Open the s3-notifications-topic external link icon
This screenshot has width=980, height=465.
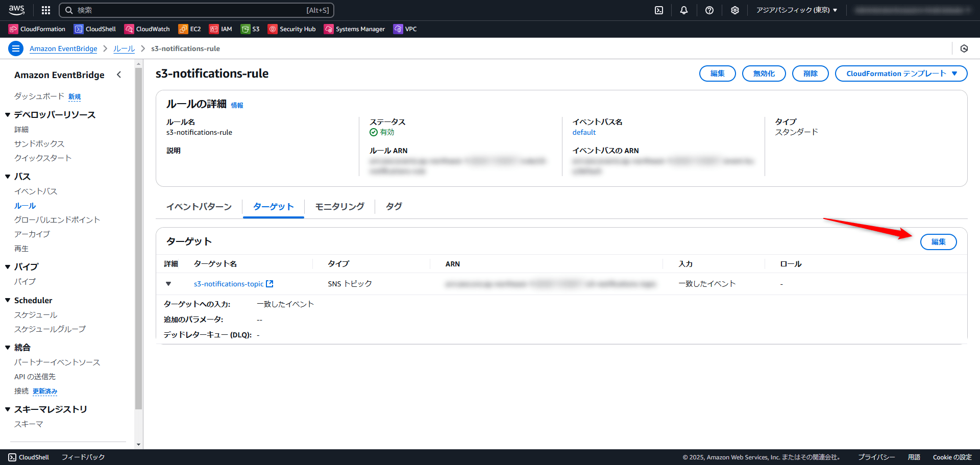click(269, 284)
